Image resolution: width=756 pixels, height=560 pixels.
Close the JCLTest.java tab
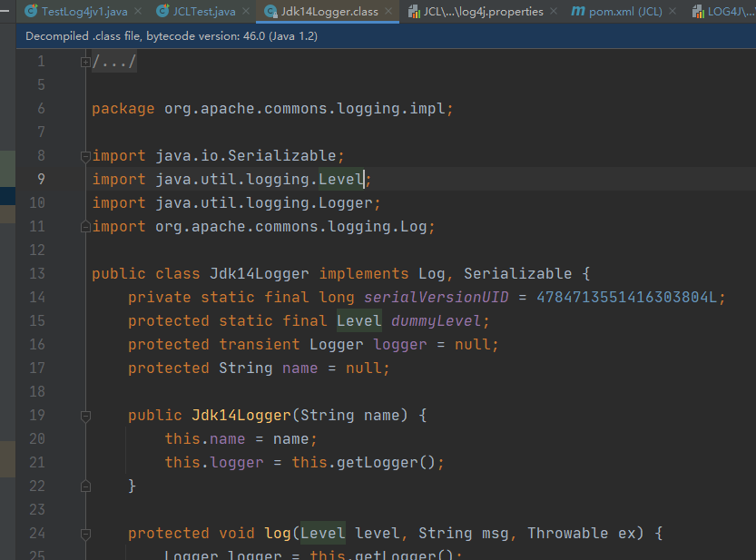245,12
